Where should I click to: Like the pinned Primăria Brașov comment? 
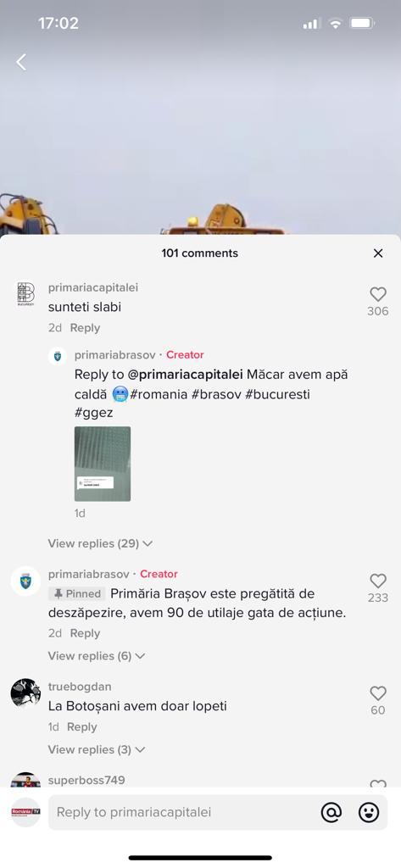pos(378,581)
